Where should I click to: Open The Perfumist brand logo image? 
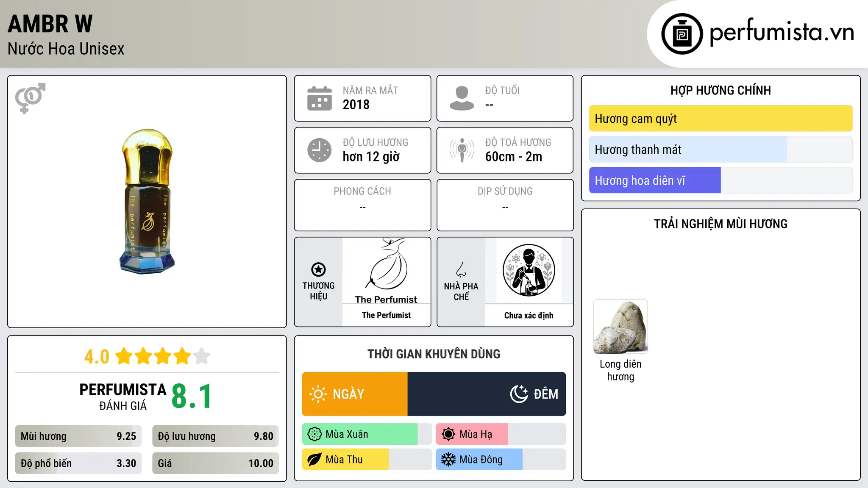click(x=387, y=270)
